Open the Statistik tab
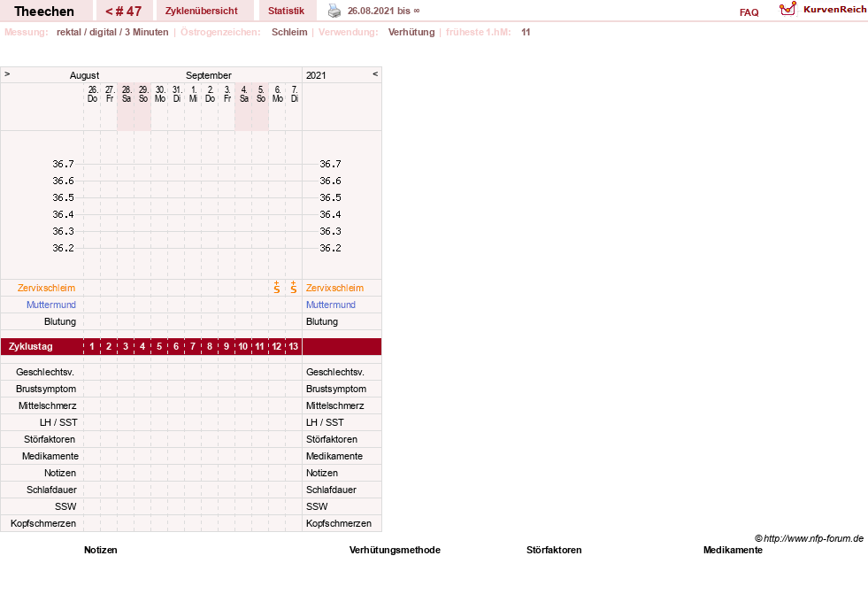Screen dimensions: 868x602 coord(286,11)
